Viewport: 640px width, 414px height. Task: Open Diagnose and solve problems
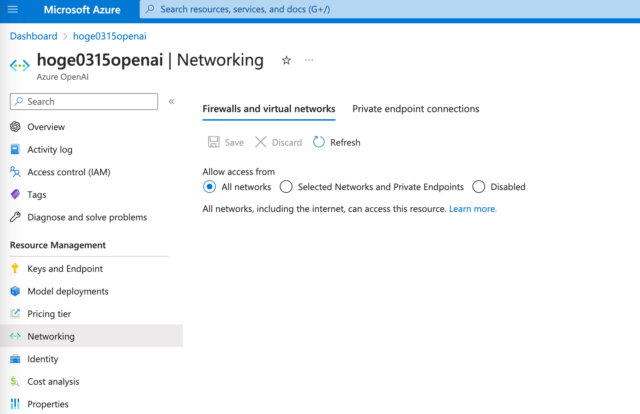[x=87, y=217]
